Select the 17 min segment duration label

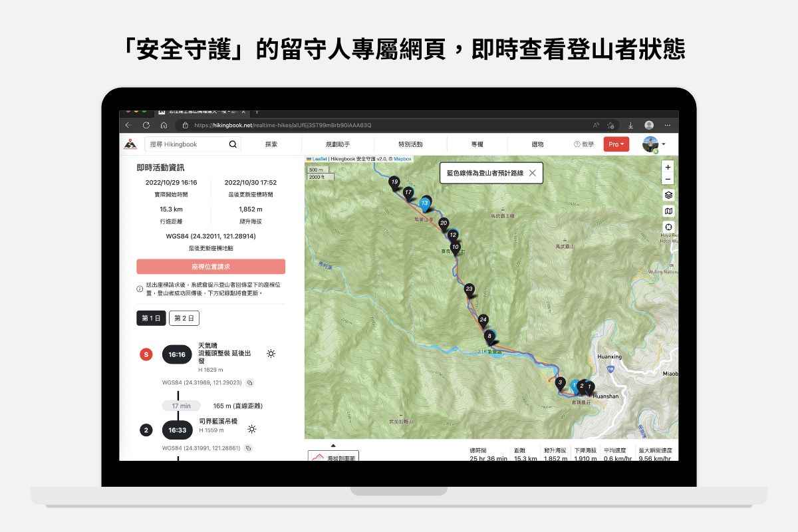[x=181, y=406]
